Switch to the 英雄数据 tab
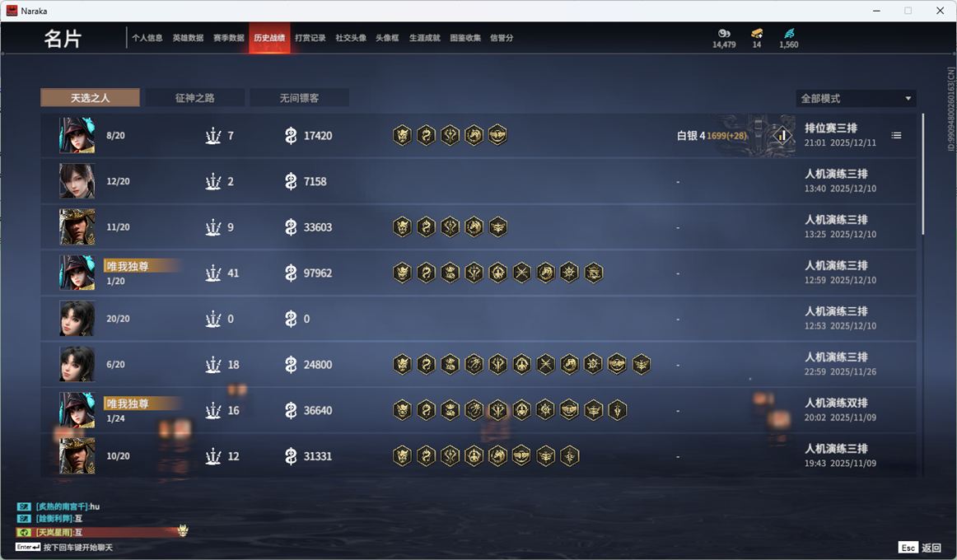The height and width of the screenshot is (560, 957). 188,38
